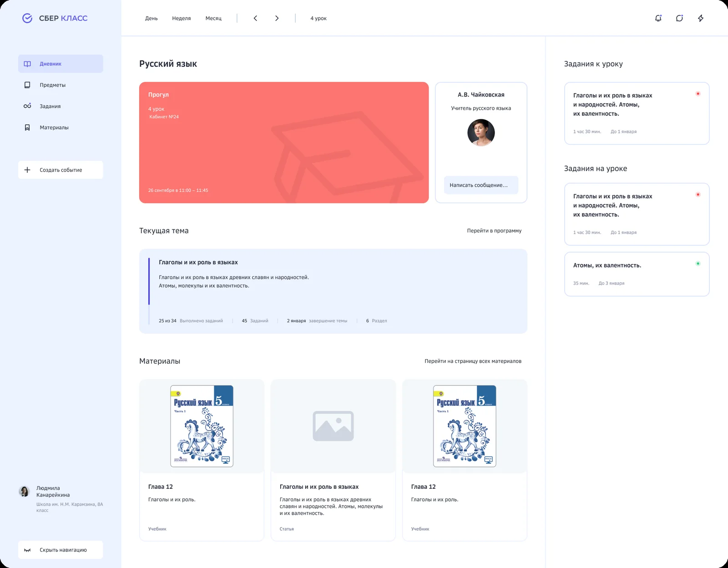Click the 4 урок label in header

click(x=318, y=18)
